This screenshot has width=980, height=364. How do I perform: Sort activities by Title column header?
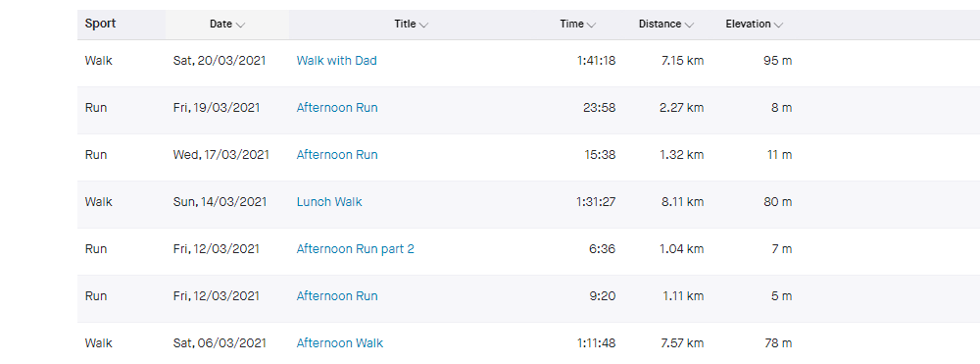pos(412,25)
